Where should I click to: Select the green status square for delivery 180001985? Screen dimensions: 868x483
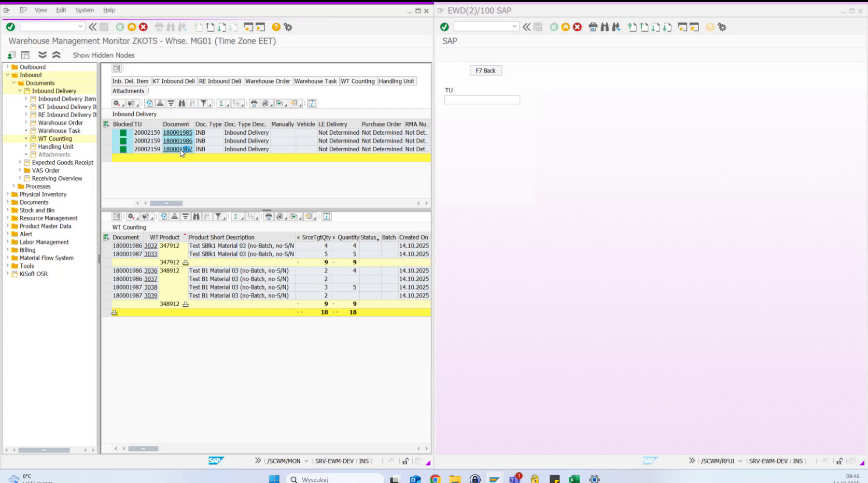point(123,133)
